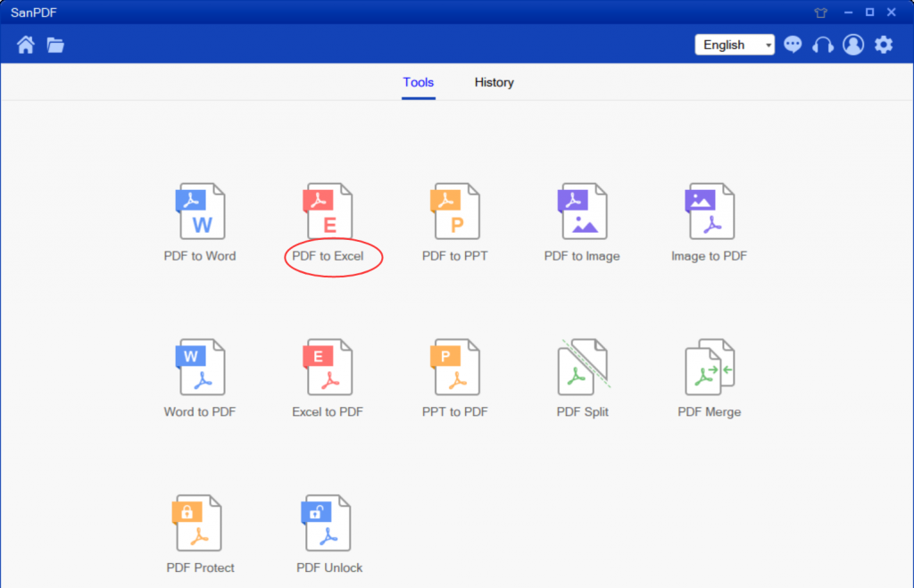Click the 'Image to PDF' label
This screenshot has height=588, width=914.
[x=710, y=256]
